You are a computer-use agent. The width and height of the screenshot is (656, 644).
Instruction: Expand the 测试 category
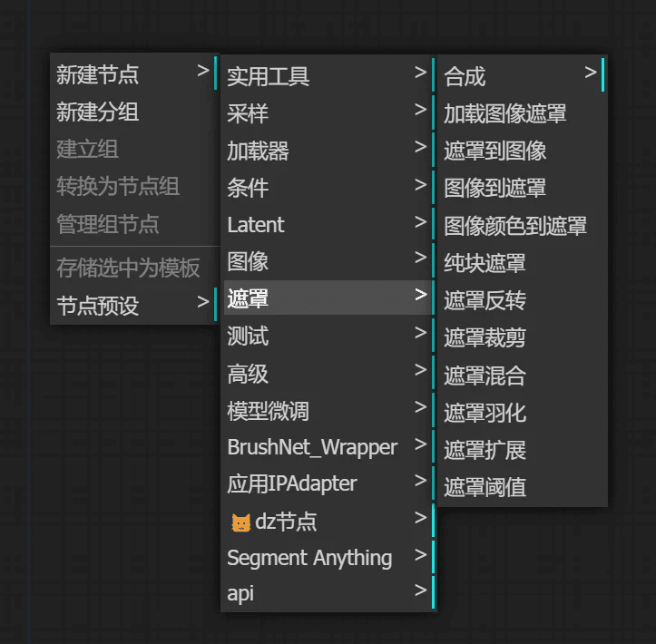click(328, 336)
